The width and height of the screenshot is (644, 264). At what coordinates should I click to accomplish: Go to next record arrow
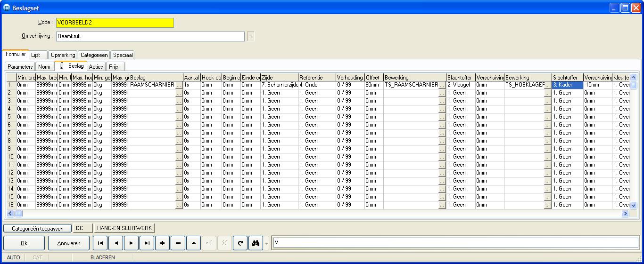(x=131, y=243)
